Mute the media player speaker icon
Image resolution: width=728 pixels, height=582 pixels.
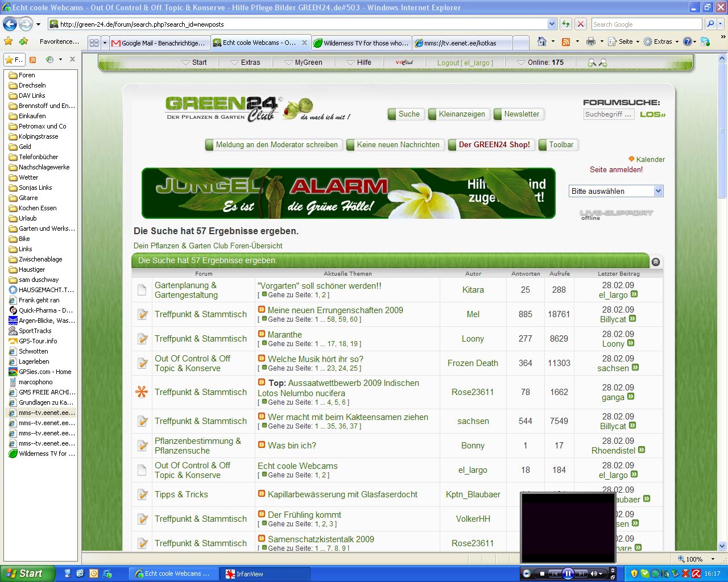coord(593,573)
